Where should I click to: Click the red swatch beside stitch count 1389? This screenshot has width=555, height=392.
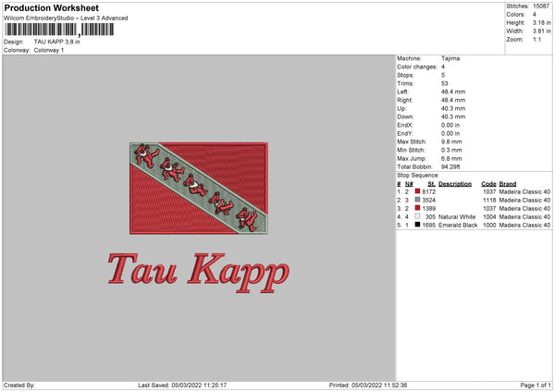point(417,208)
